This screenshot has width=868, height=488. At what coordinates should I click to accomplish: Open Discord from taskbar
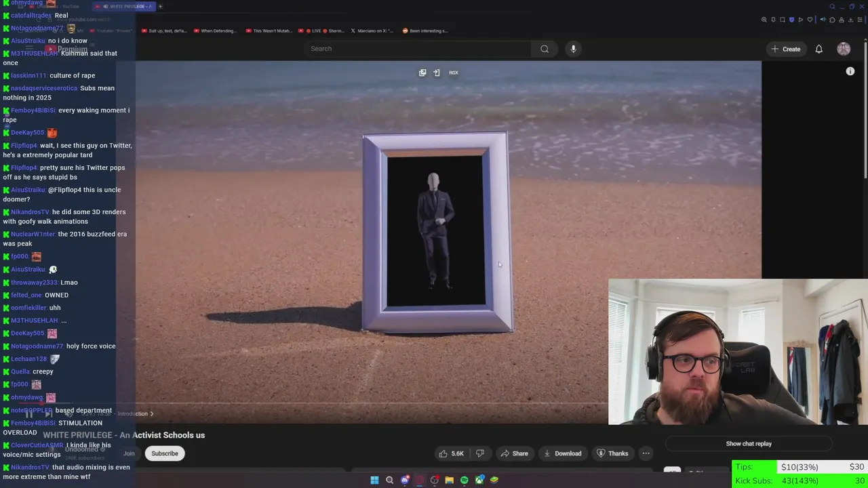pyautogui.click(x=405, y=480)
